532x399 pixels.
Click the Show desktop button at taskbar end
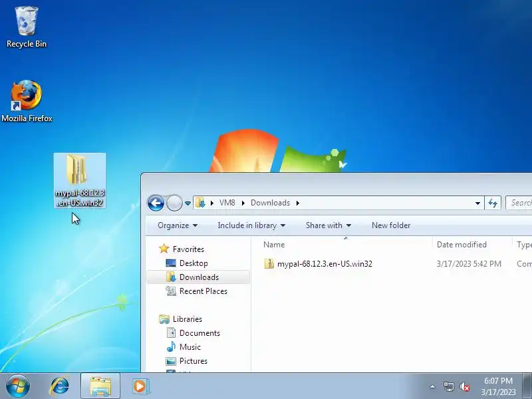point(527,386)
